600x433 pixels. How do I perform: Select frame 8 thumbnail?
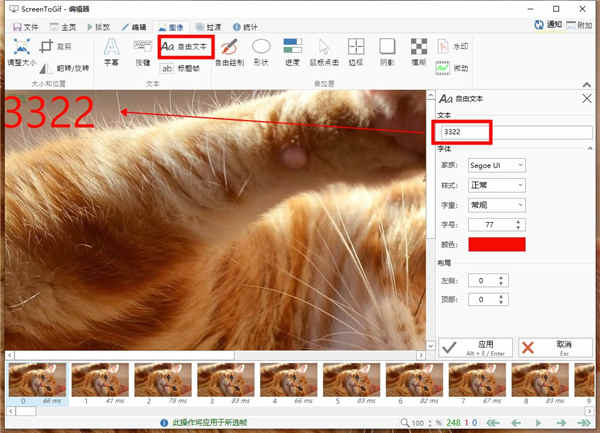(x=540, y=384)
